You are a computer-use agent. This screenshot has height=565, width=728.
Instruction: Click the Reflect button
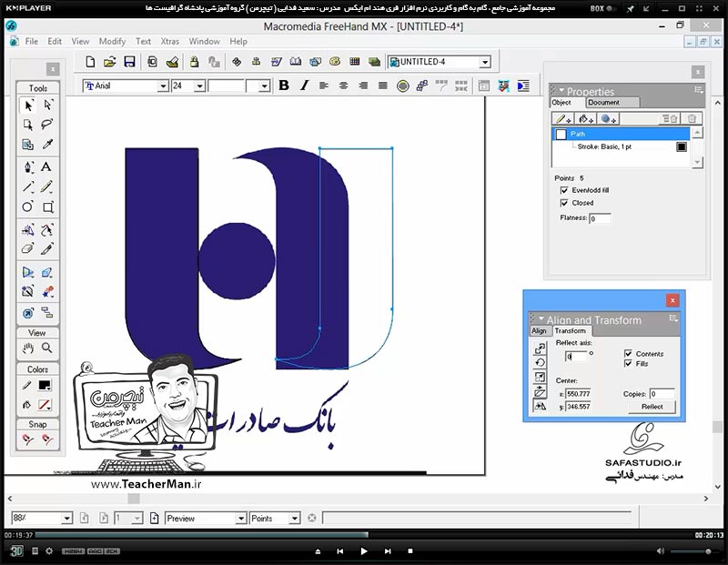pos(652,407)
